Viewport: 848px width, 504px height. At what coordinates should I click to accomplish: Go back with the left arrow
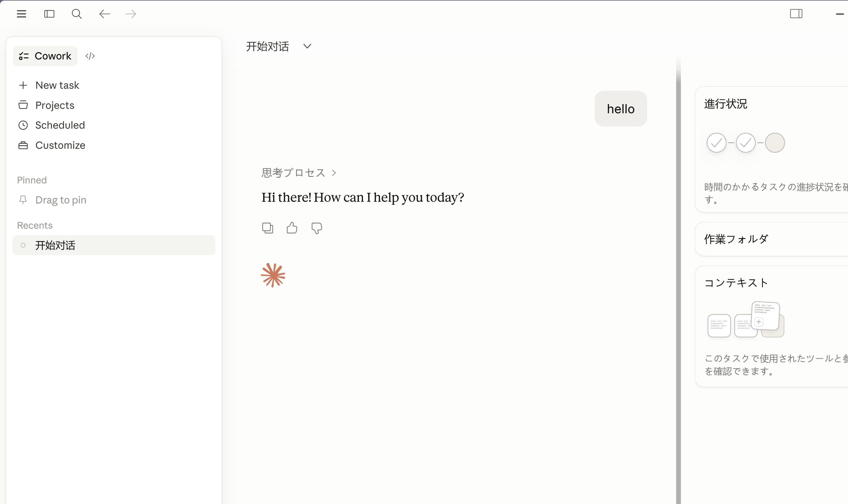coord(104,14)
